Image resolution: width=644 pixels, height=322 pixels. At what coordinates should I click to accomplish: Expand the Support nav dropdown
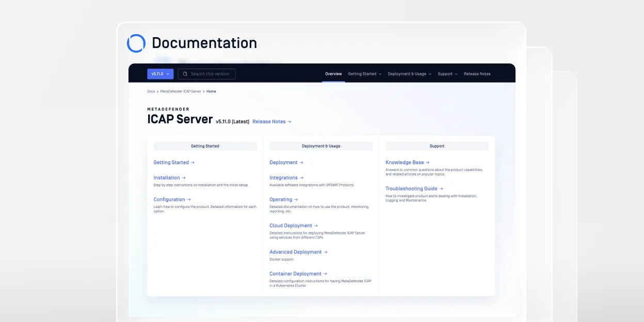[x=447, y=74]
